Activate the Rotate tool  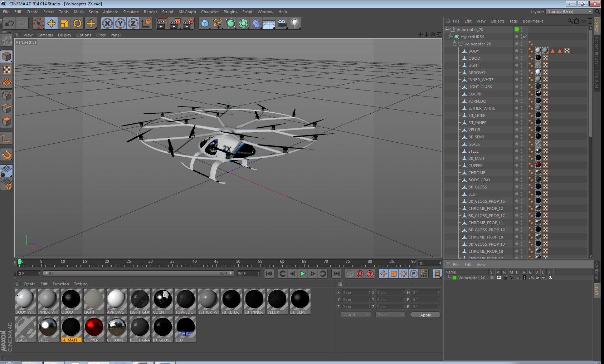pos(77,24)
